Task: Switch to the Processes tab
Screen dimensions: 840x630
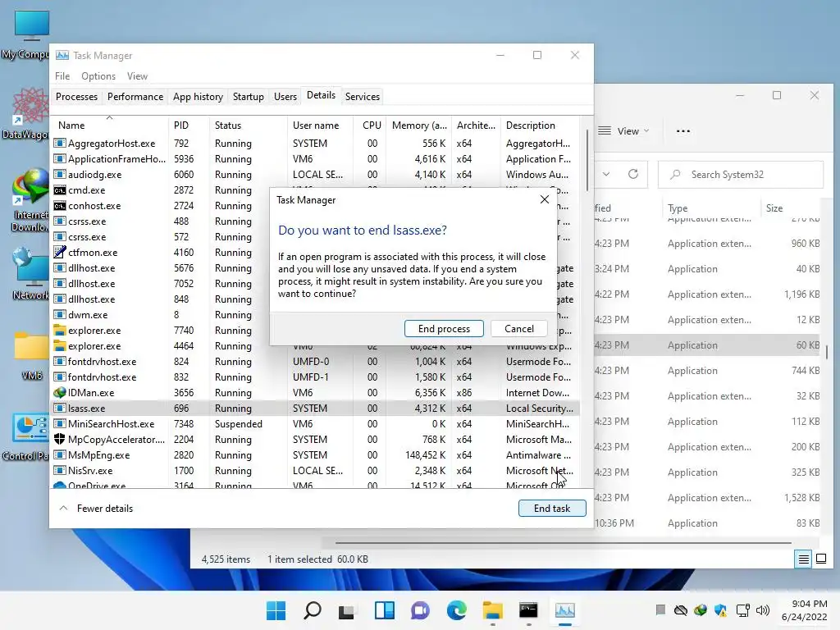Action: pyautogui.click(x=76, y=97)
